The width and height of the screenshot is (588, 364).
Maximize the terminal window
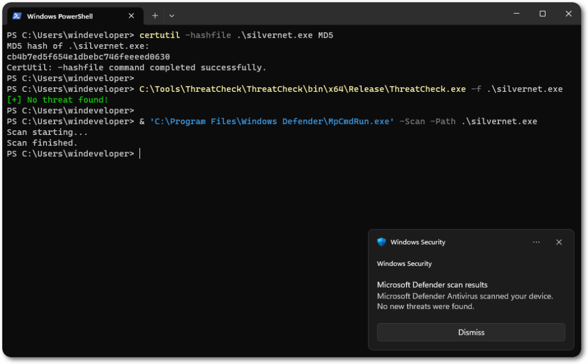(x=542, y=14)
